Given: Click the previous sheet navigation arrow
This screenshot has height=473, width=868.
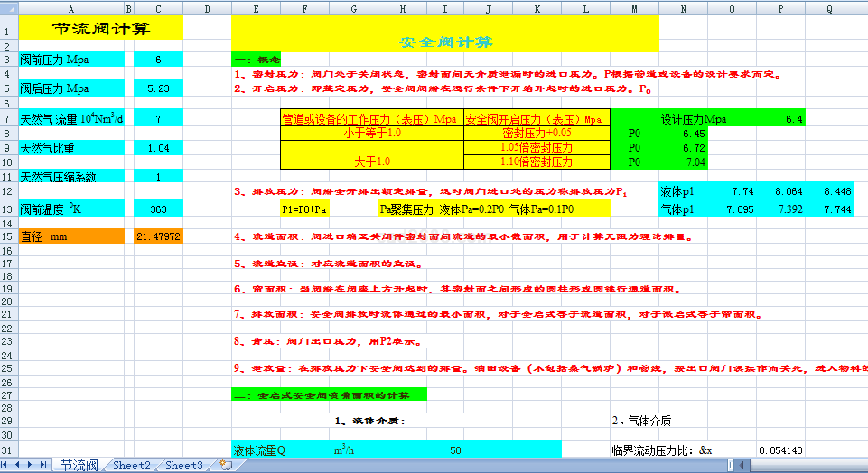Looking at the screenshot, I should 20,465.
